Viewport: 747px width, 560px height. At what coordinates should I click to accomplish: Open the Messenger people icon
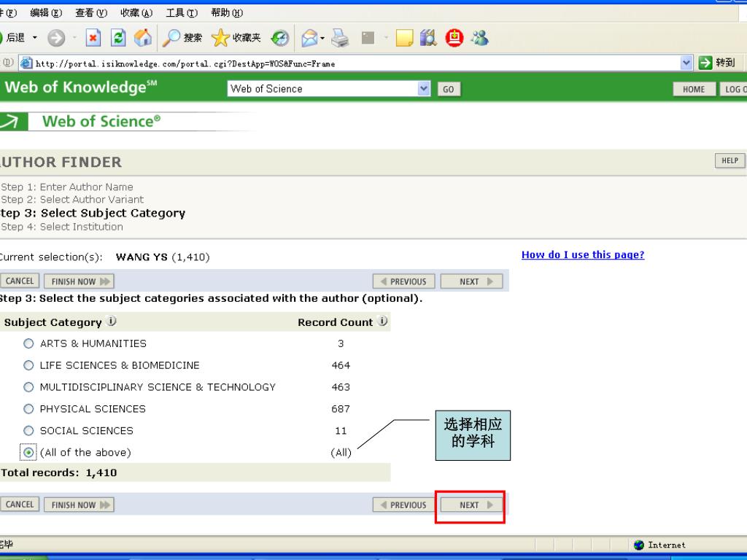(480, 38)
